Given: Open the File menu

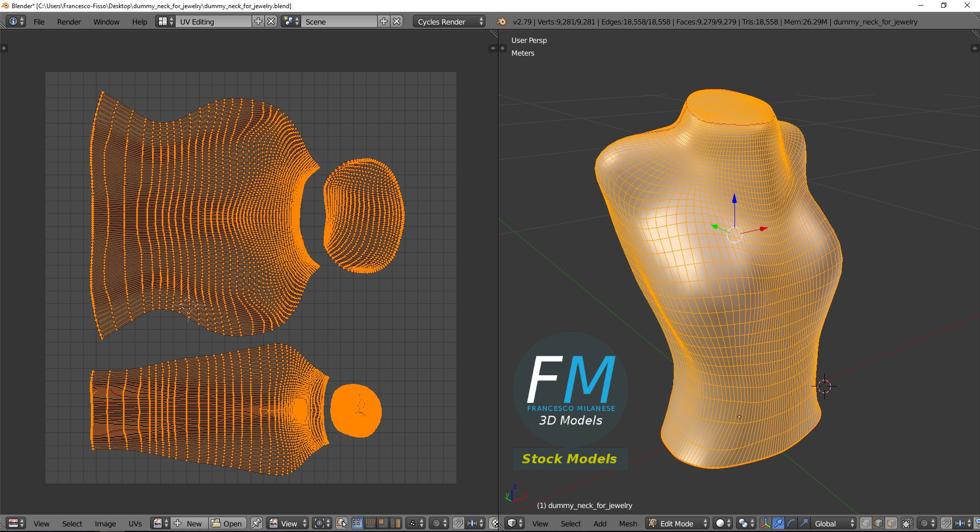Looking at the screenshot, I should (x=39, y=21).
